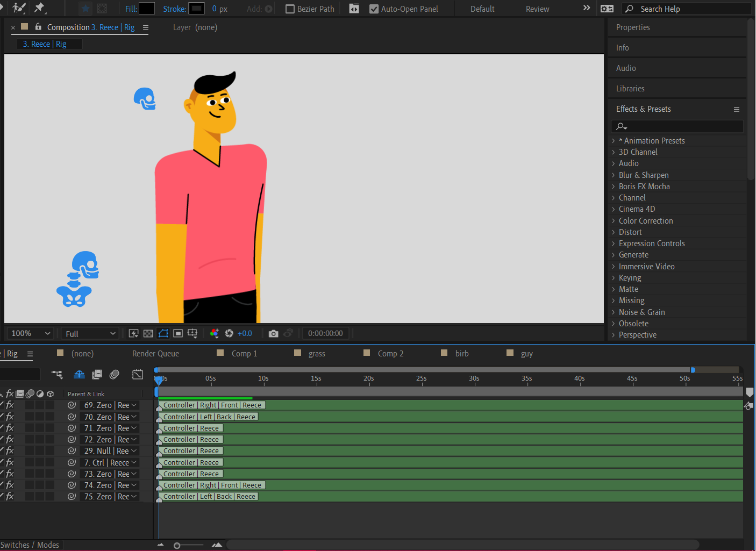Switch to the guy timeline tab

point(527,354)
